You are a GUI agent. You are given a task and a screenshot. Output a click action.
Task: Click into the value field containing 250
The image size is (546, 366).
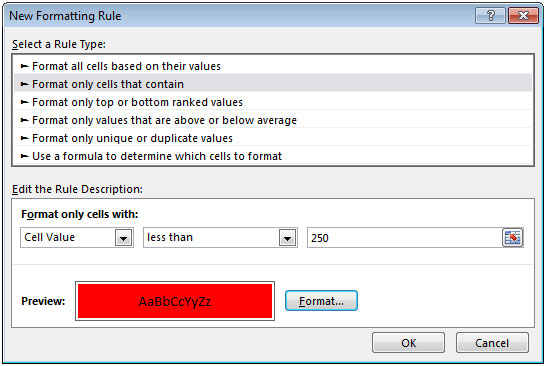click(405, 238)
